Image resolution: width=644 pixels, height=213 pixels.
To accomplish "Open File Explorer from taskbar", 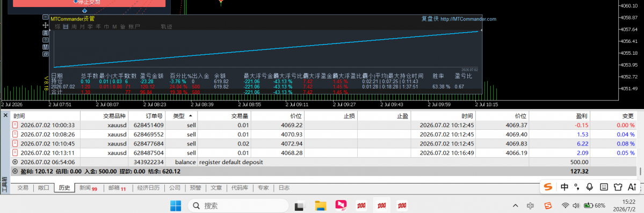I will 320,205.
